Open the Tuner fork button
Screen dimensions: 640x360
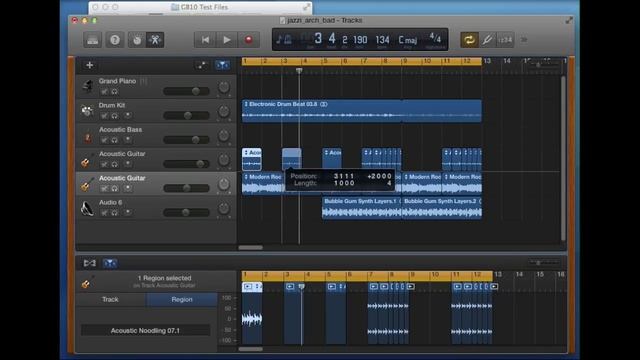tap(487, 40)
